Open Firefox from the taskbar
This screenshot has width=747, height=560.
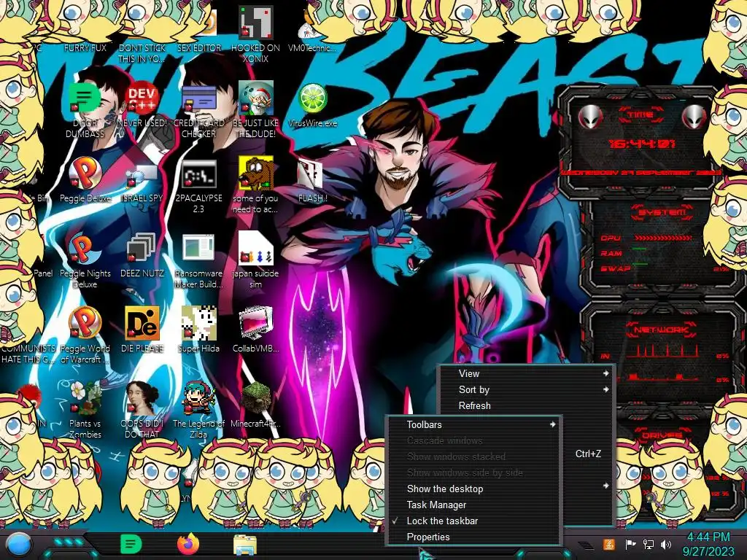tap(188, 544)
